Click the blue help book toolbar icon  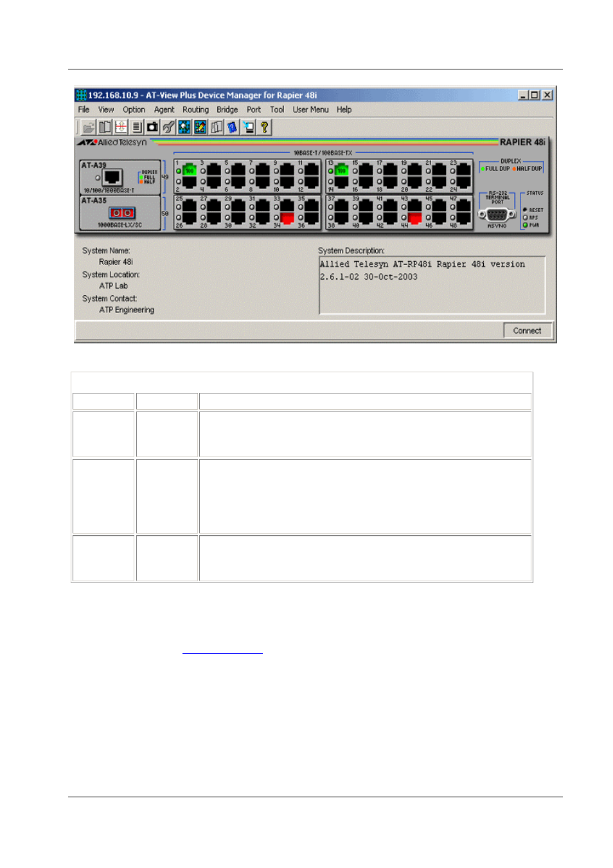[232, 127]
